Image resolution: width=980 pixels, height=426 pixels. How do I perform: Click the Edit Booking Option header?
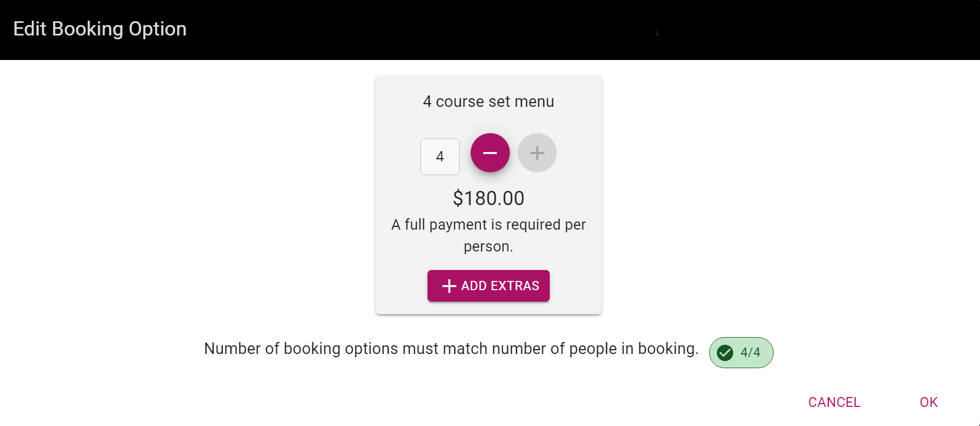coord(100,28)
